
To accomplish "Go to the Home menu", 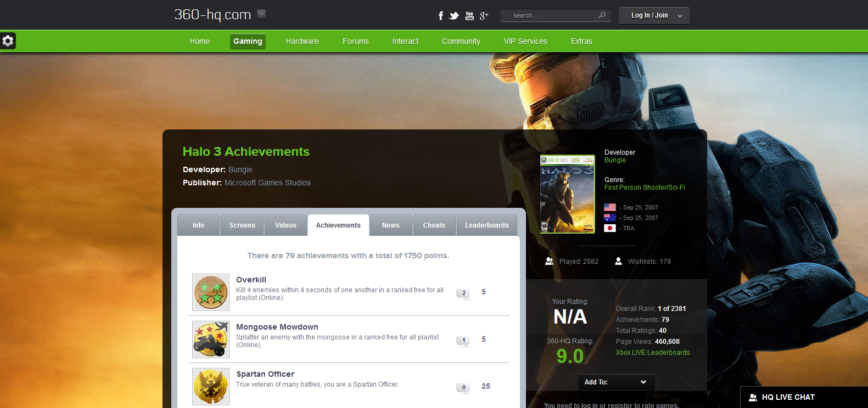I will click(200, 41).
